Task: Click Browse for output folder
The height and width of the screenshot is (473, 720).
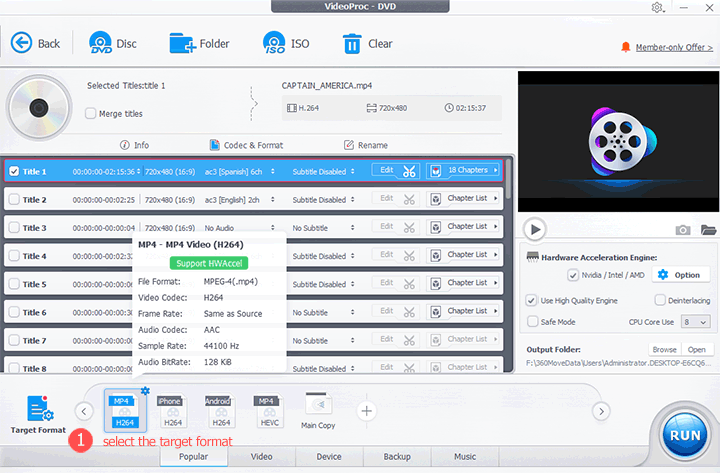Action: click(664, 350)
